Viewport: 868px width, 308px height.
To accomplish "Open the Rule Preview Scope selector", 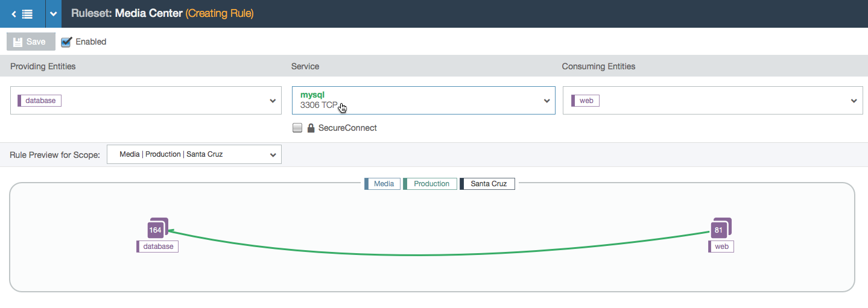I will click(194, 154).
